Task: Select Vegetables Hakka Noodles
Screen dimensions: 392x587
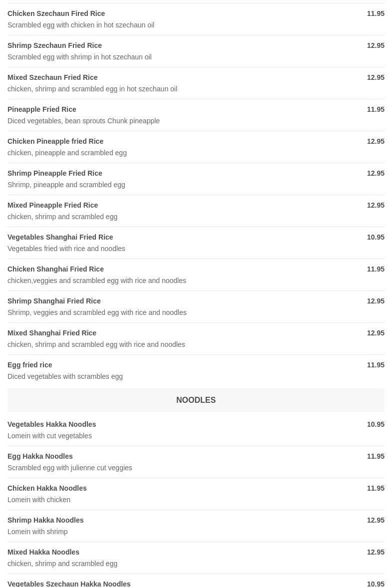Action: click(51, 424)
